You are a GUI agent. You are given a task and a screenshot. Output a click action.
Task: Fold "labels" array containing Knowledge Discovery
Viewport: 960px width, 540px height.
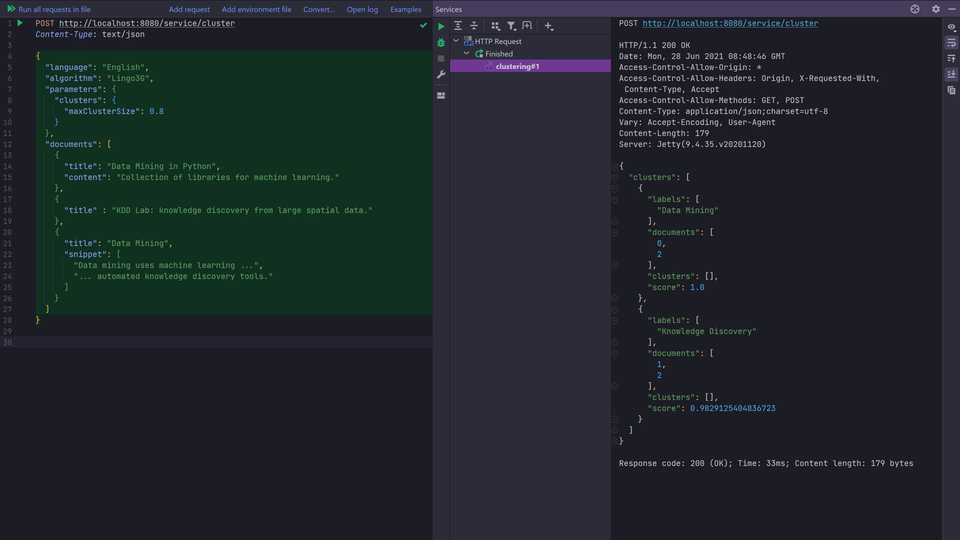[615, 321]
